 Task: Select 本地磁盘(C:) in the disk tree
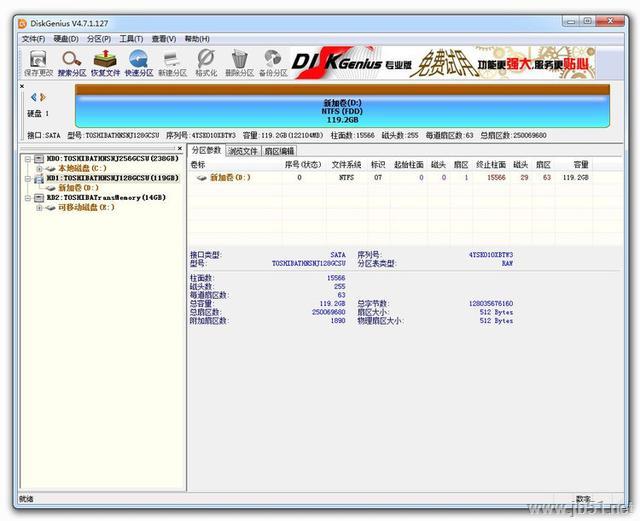(82, 168)
